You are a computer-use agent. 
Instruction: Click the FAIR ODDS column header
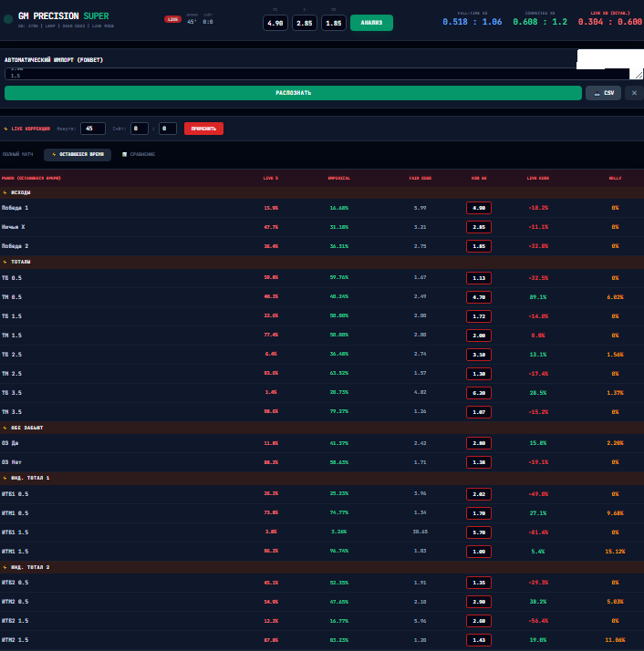pos(420,178)
